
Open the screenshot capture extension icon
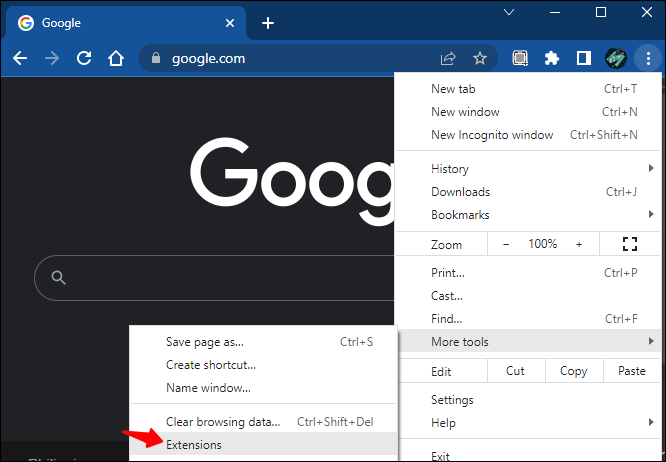tap(520, 58)
